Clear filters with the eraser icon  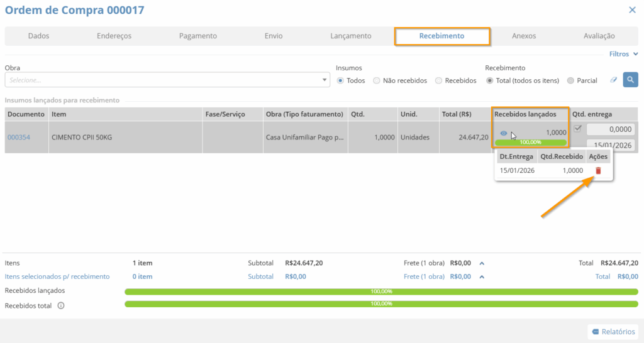click(x=614, y=80)
